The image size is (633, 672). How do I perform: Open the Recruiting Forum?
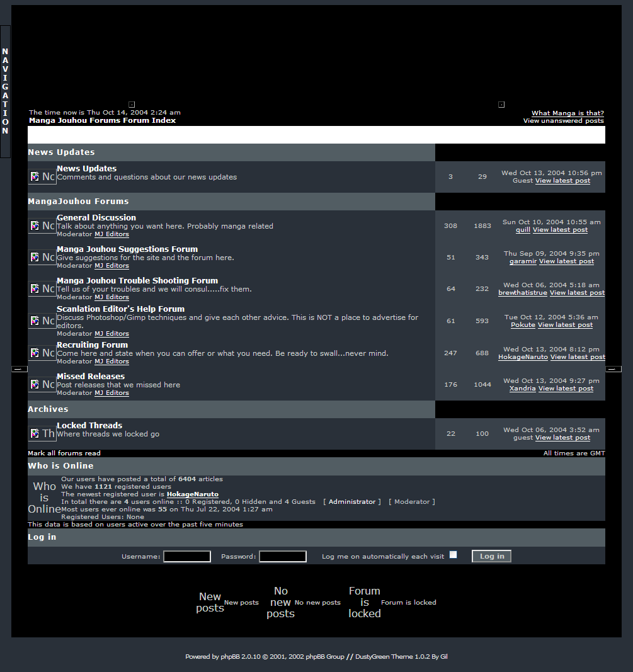pyautogui.click(x=93, y=345)
